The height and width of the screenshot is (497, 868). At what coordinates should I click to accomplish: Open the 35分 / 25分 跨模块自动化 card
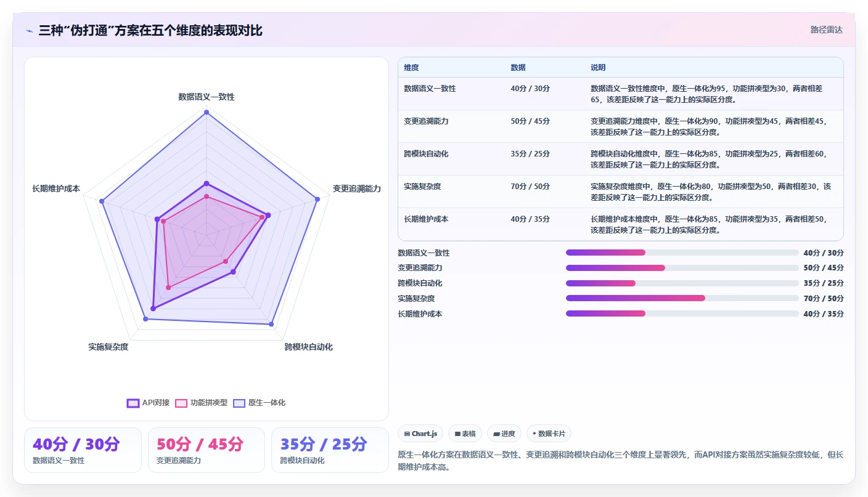330,450
